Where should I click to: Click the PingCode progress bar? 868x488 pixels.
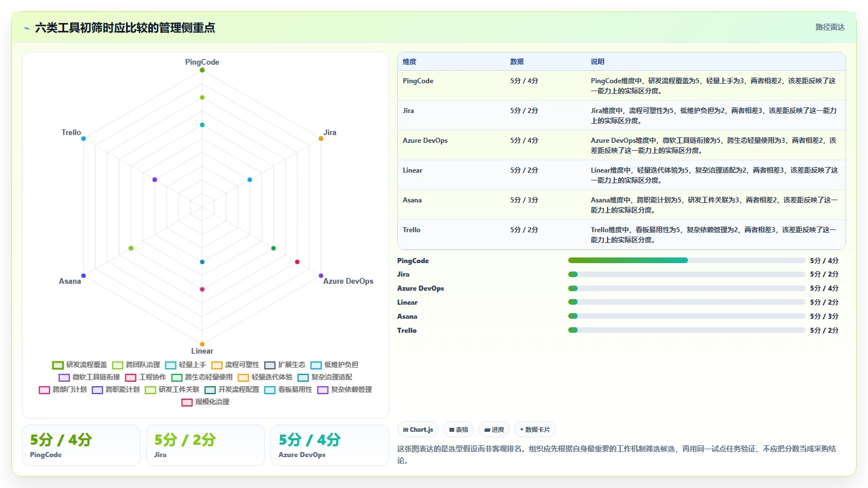pyautogui.click(x=686, y=260)
